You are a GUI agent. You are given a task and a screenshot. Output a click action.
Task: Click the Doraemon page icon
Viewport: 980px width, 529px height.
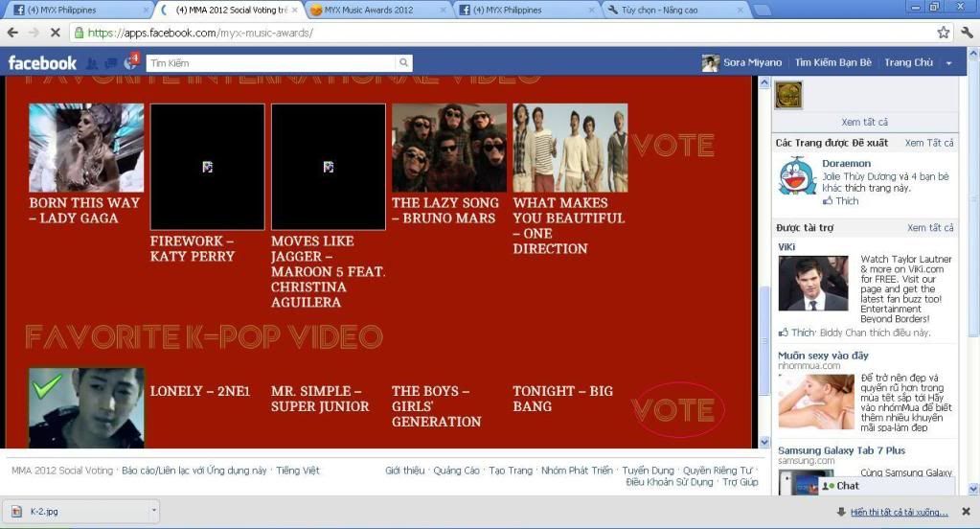tap(797, 175)
